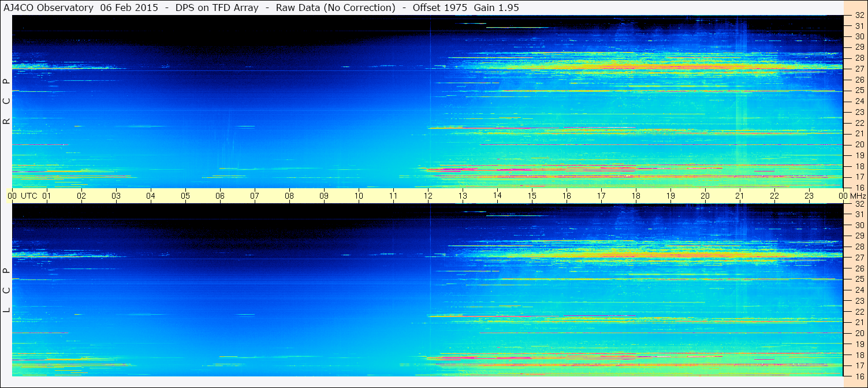Click 27 MHz label on lower frequency scale
The image size is (868, 388).
coord(859,258)
